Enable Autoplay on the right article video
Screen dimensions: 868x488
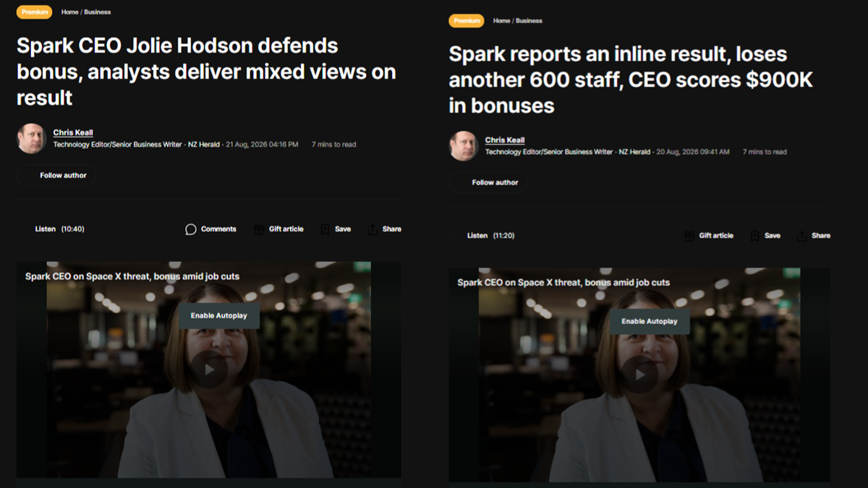coord(650,322)
